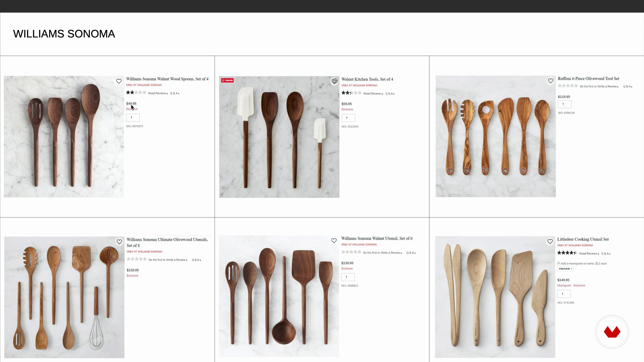Favorite the Littledeer Cooking Utensil Set
The image size is (644, 362).
coord(550,242)
